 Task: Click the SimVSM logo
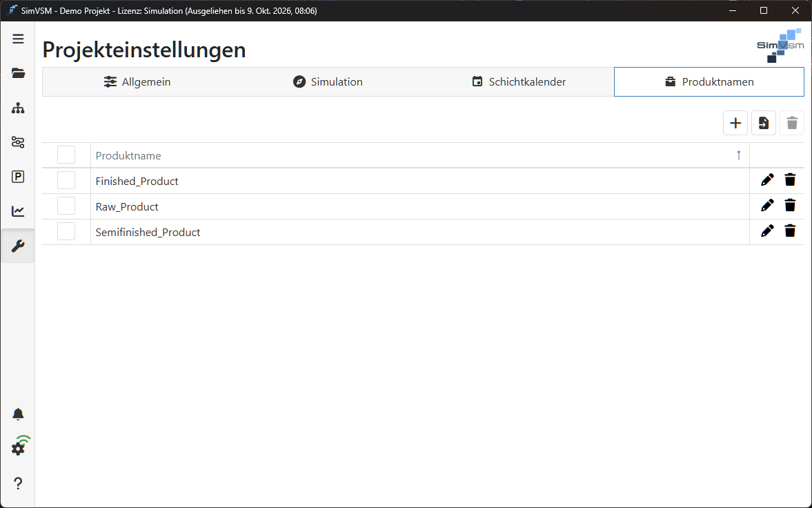point(780,46)
